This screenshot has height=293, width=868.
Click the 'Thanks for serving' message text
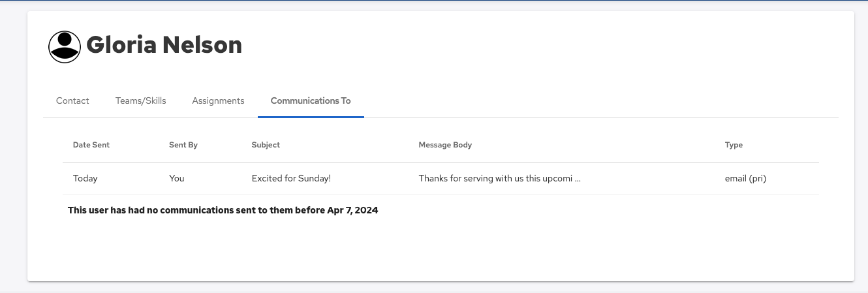click(457, 178)
